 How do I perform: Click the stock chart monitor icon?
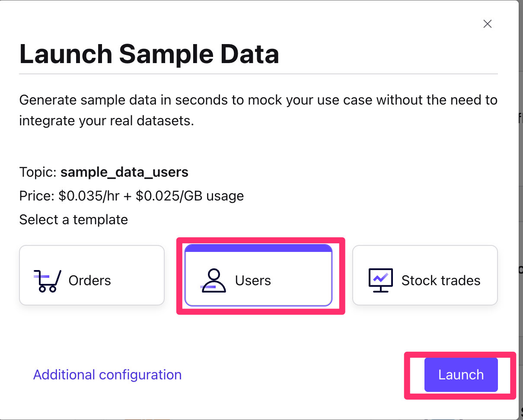380,280
